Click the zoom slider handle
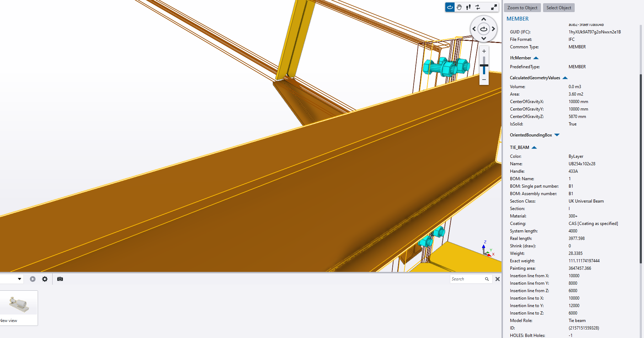The height and width of the screenshot is (338, 644). (x=484, y=65)
